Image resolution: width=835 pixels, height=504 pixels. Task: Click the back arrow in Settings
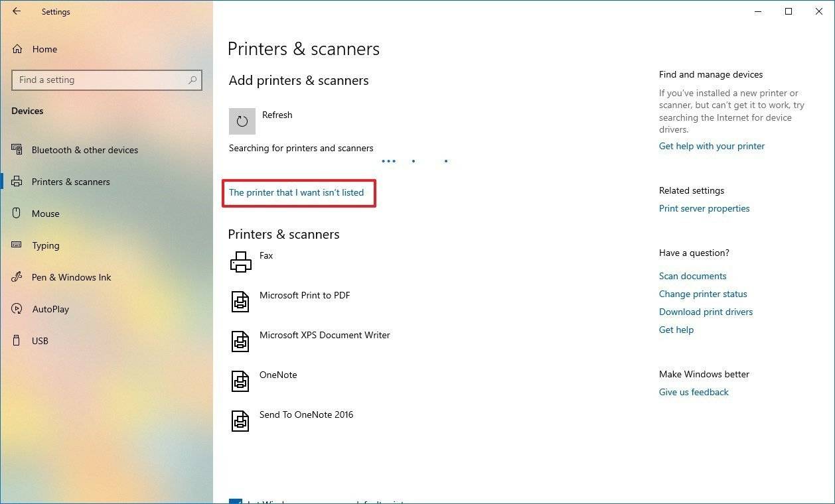tap(16, 11)
